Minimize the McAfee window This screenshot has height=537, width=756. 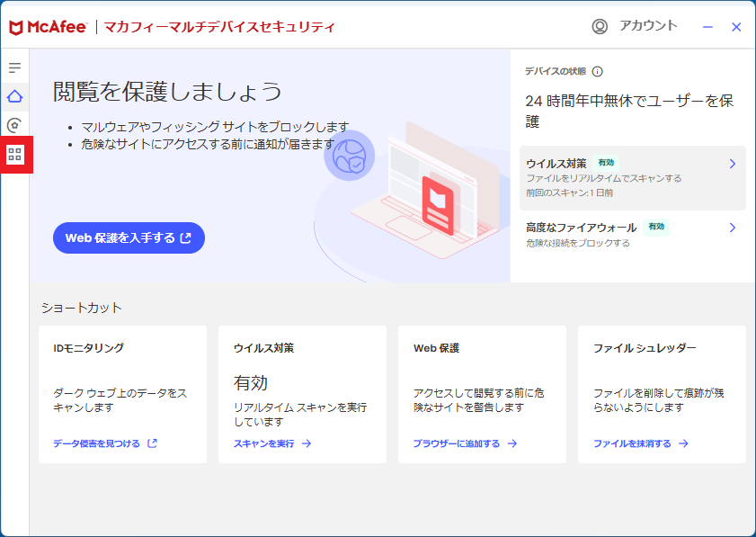(707, 27)
